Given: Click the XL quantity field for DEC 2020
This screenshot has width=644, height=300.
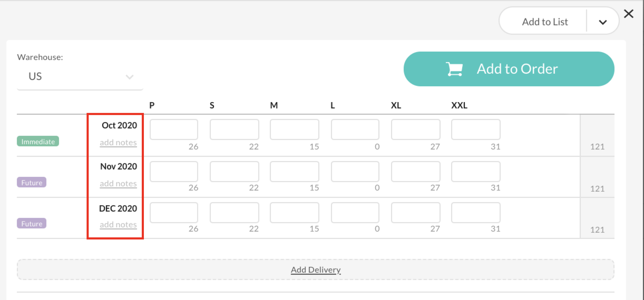Looking at the screenshot, I should (415, 212).
